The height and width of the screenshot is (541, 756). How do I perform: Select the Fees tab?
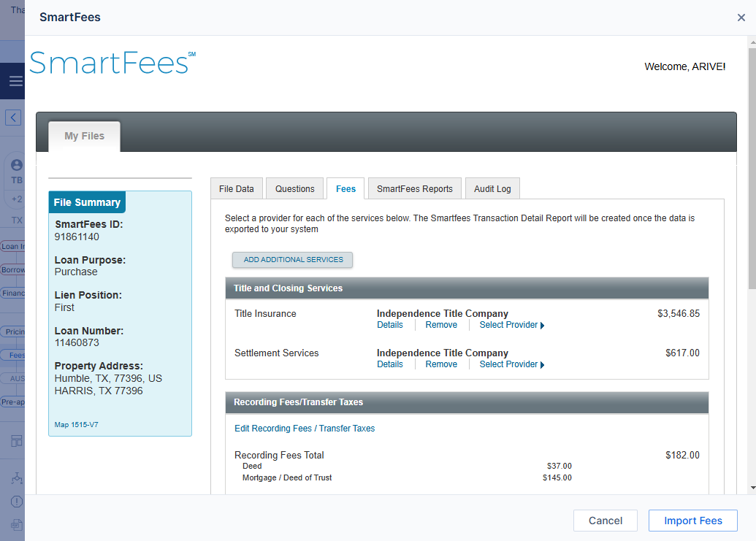[345, 189]
